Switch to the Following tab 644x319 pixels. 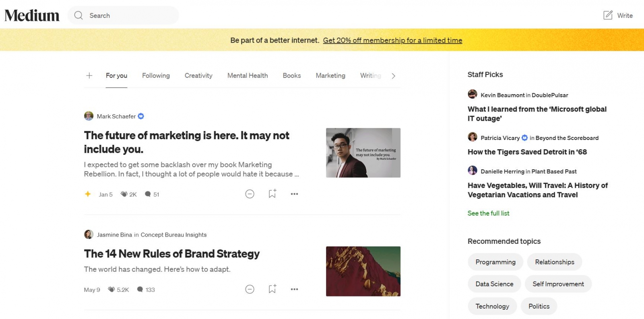click(156, 76)
